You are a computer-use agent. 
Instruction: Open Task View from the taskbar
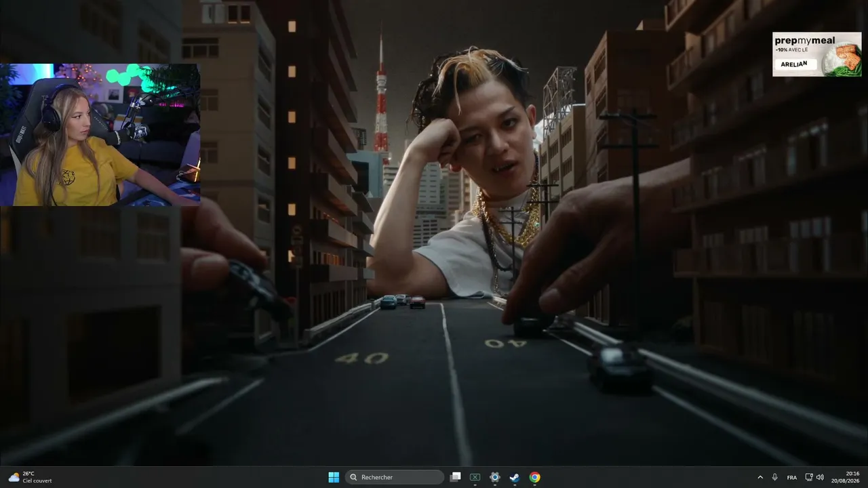456,477
